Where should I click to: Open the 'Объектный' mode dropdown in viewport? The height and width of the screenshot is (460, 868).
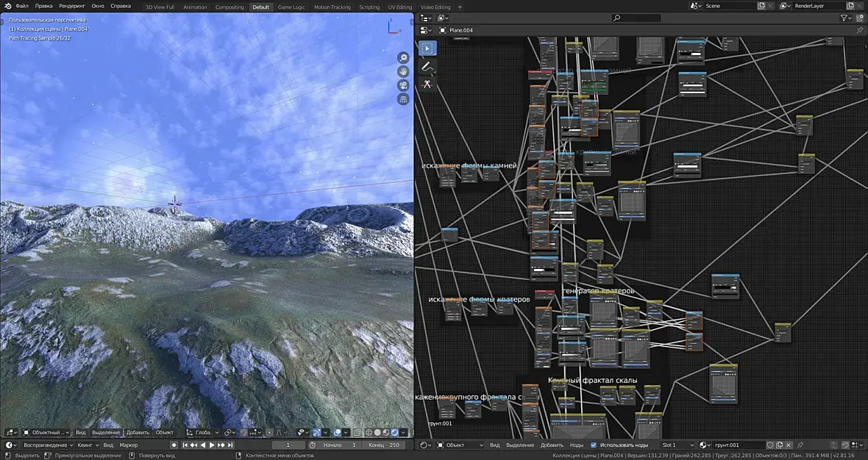(46, 433)
